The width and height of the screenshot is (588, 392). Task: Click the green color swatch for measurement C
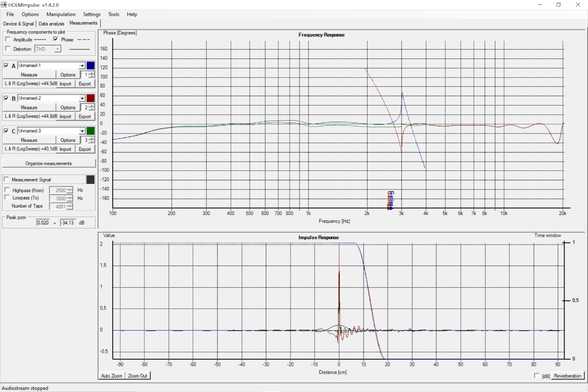tap(91, 131)
